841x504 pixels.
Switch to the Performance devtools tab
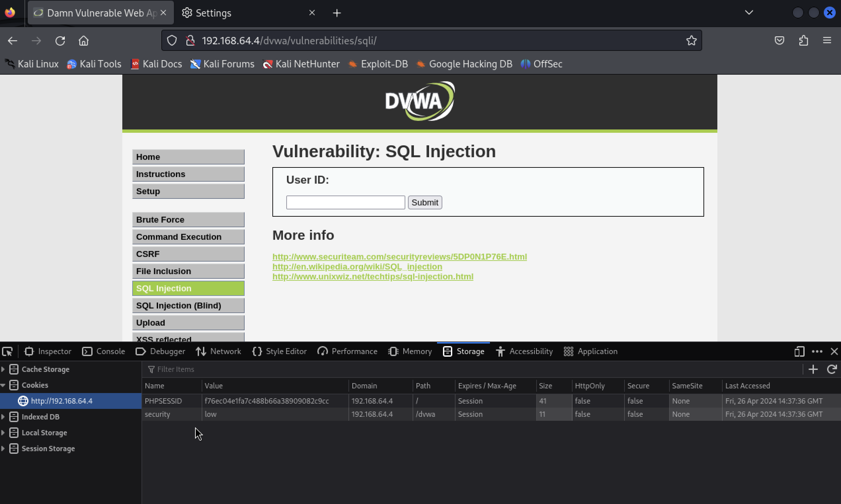coord(347,351)
